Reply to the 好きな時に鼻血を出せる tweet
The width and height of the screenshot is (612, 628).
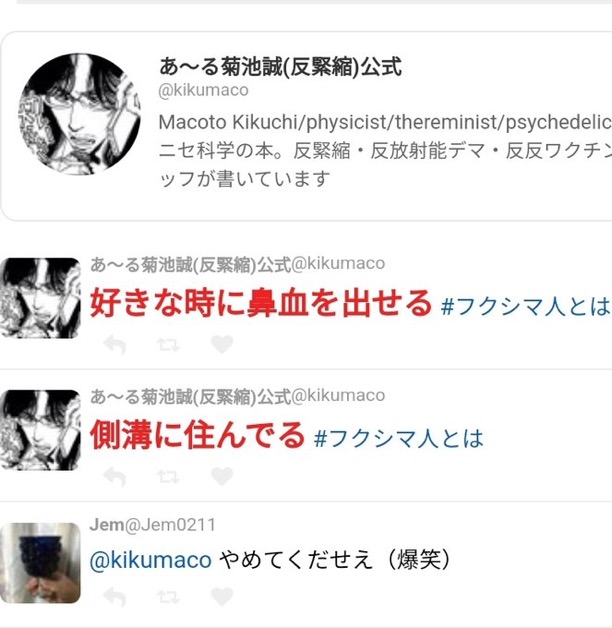point(115,344)
